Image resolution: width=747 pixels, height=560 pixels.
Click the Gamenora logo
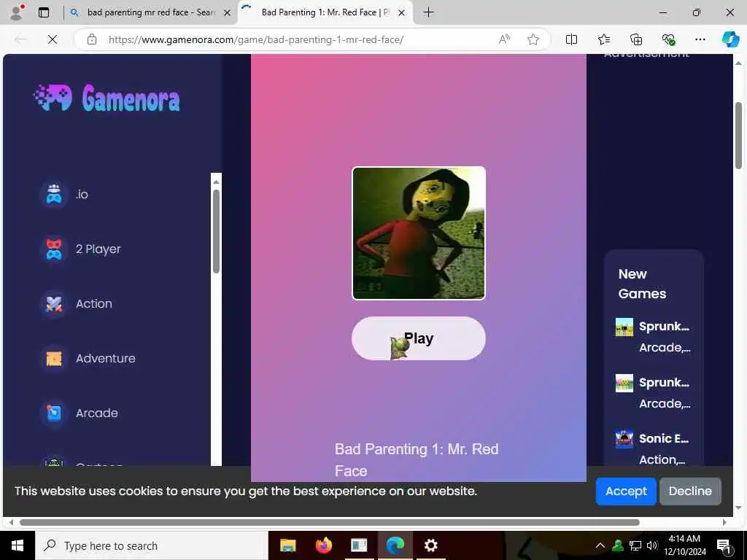click(x=107, y=98)
